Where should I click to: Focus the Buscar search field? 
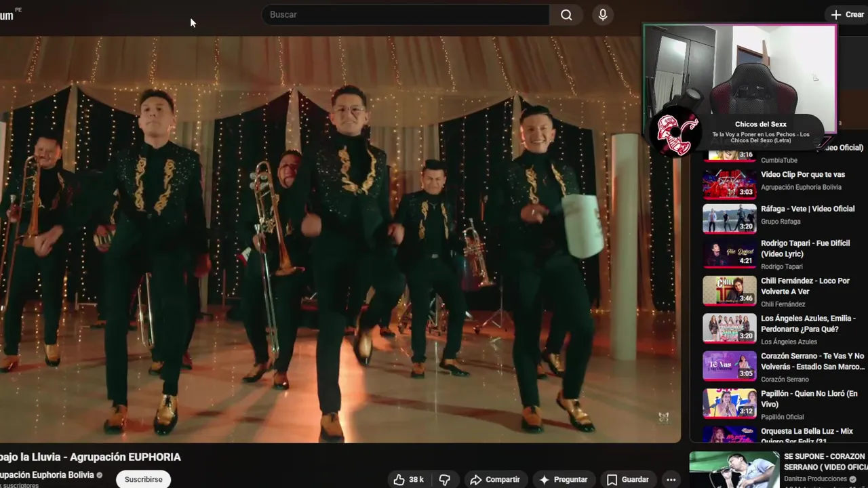coord(406,15)
